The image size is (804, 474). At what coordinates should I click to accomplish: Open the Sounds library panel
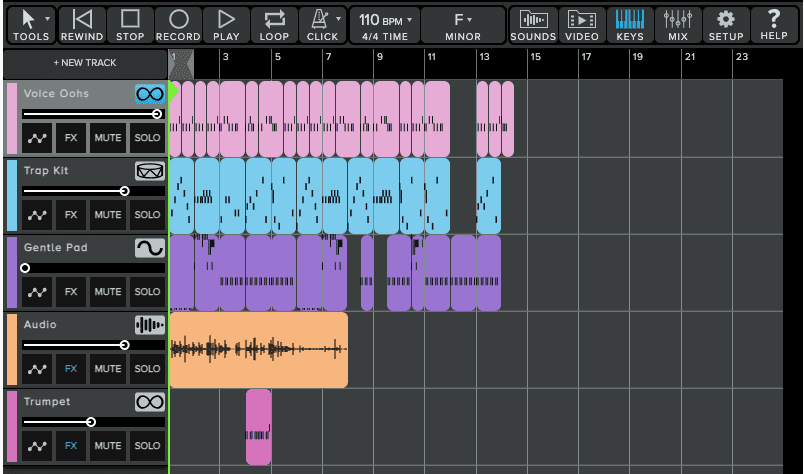click(533, 24)
